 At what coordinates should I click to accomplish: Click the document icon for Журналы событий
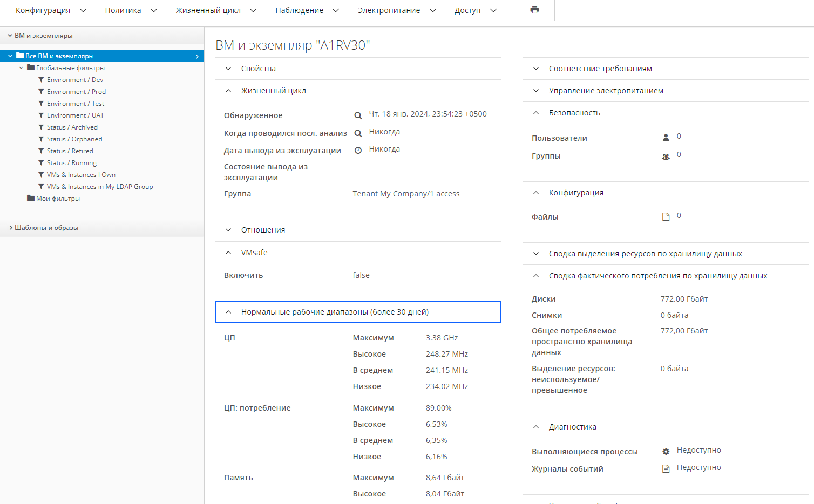[x=666, y=469]
